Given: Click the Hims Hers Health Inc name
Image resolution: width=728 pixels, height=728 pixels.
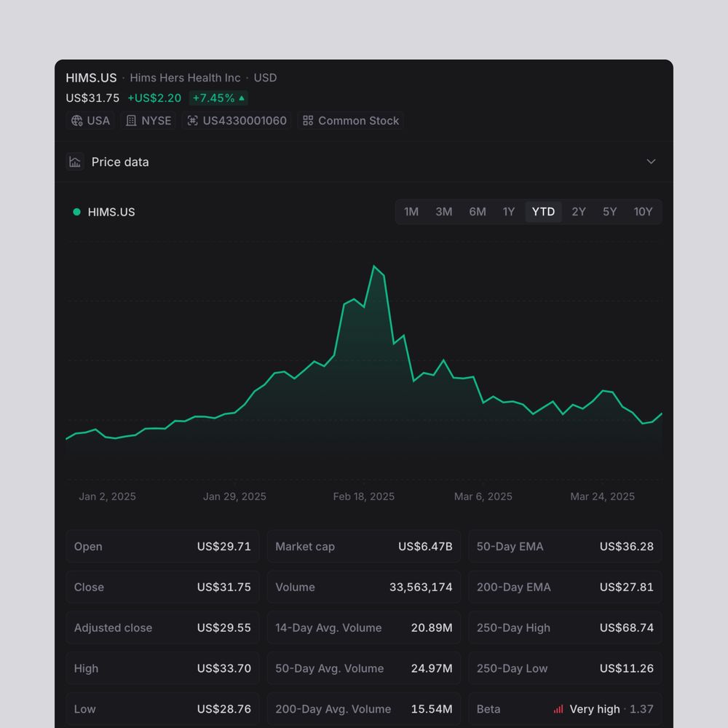Looking at the screenshot, I should pos(185,78).
